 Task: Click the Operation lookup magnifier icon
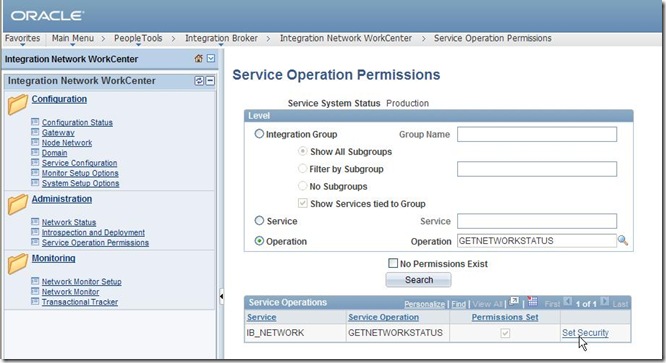623,240
